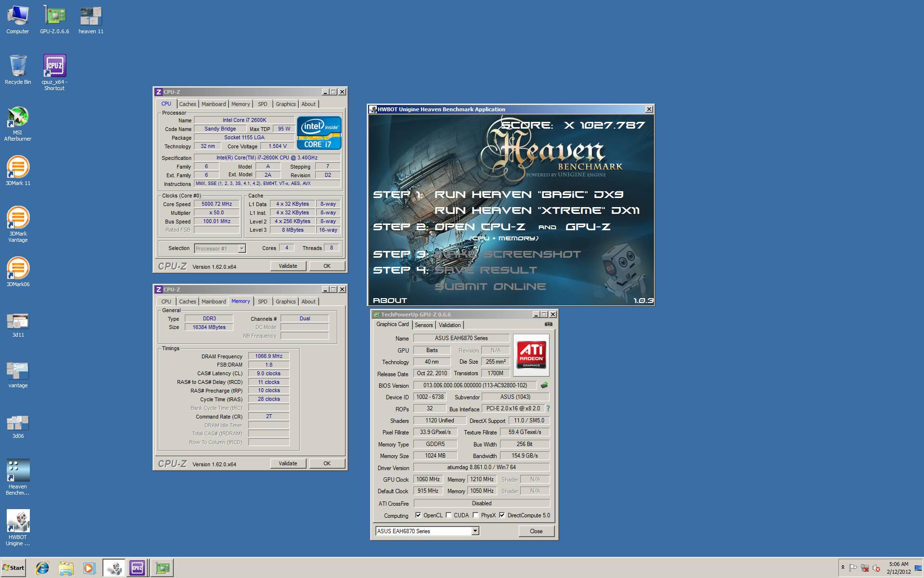Select the vantage desktop file

pos(18,375)
